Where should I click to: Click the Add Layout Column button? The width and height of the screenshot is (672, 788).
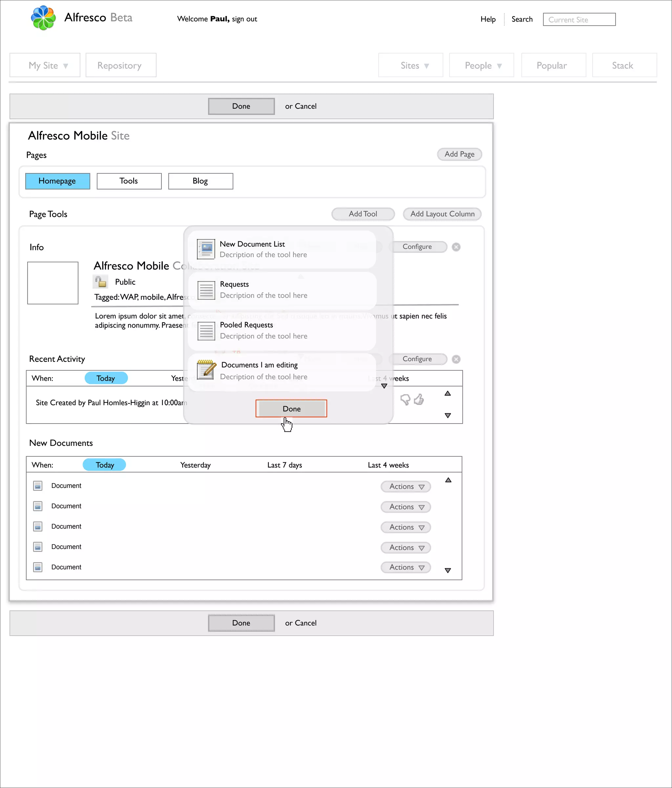pyautogui.click(x=442, y=214)
